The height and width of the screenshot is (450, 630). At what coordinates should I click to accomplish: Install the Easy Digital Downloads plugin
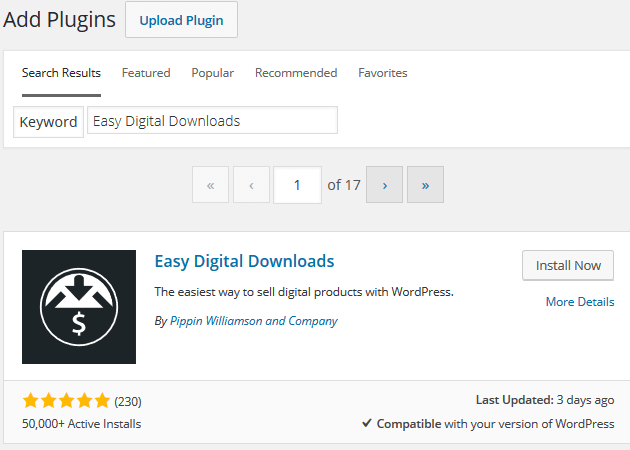[568, 265]
